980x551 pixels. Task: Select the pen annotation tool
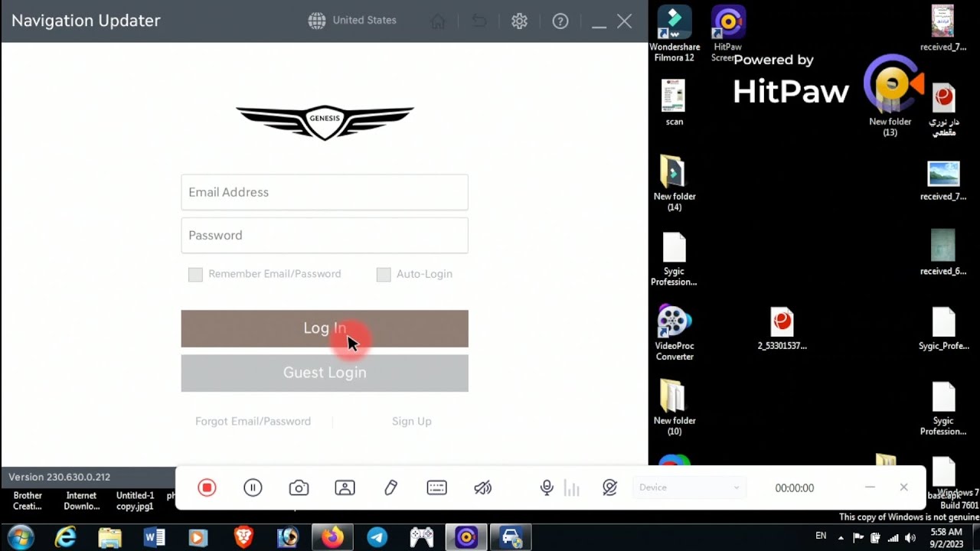pyautogui.click(x=391, y=487)
